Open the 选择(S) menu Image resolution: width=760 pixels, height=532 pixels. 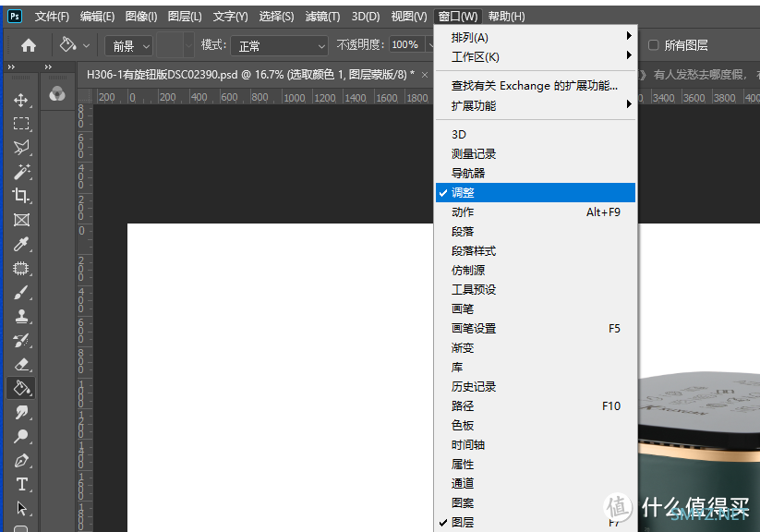[276, 17]
